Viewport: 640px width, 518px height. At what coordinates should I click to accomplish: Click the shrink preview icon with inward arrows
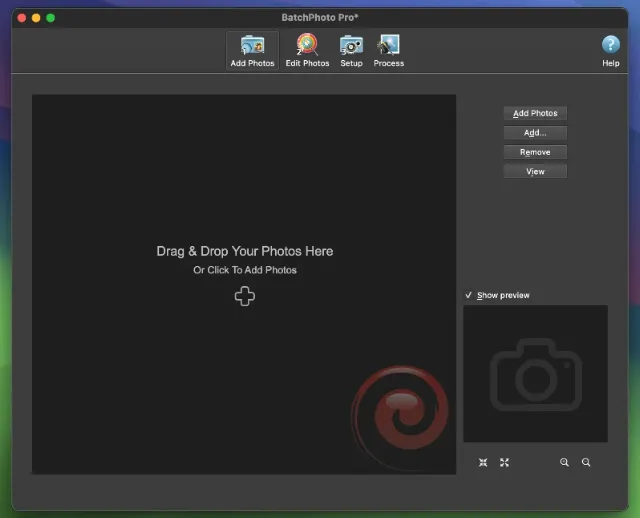point(483,462)
